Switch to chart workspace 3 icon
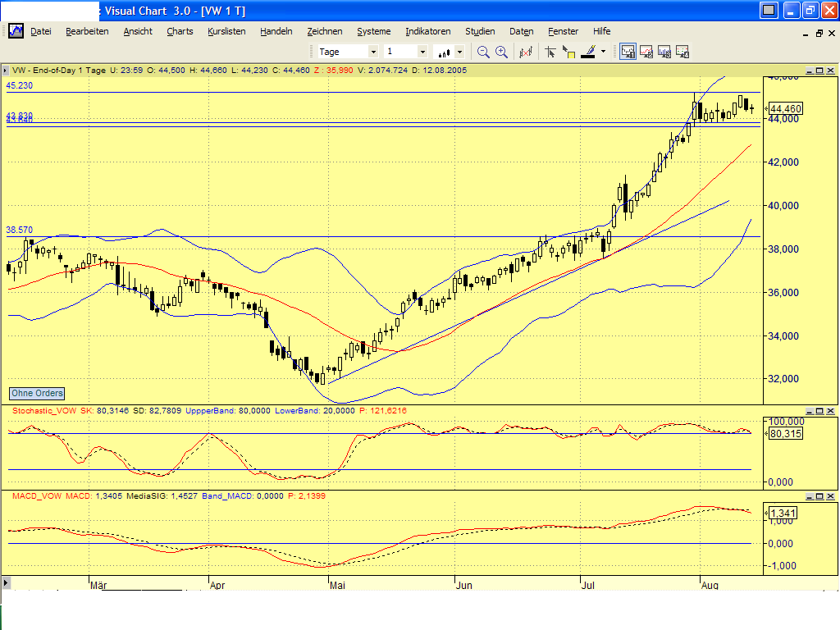The height and width of the screenshot is (630, 840). [x=664, y=51]
